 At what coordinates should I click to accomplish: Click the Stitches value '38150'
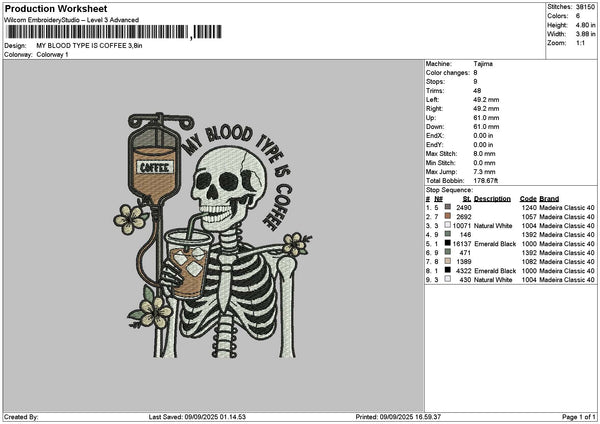click(585, 7)
